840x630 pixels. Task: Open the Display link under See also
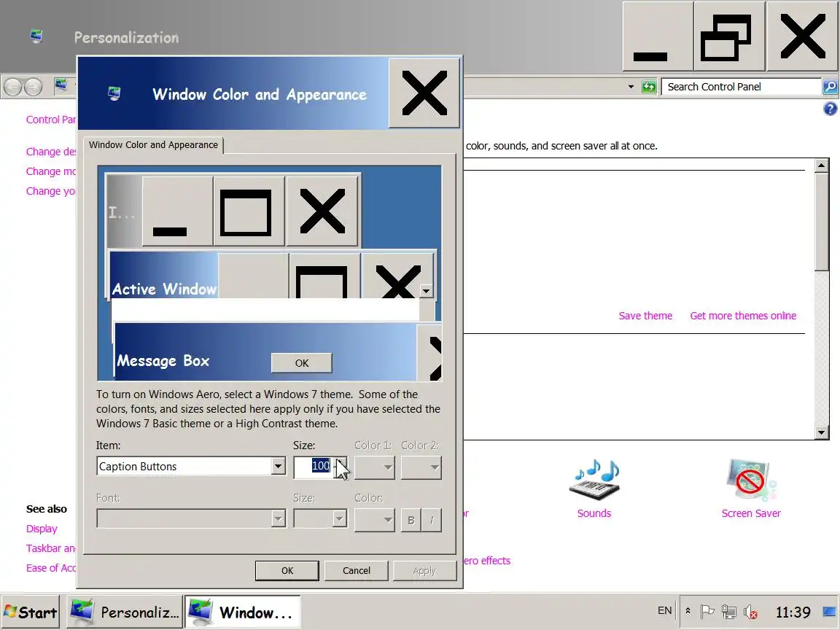click(42, 529)
